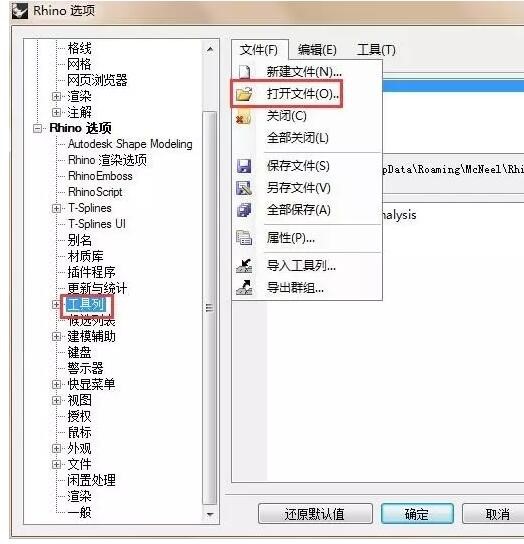Expand the T-Splines tree node
The image size is (524, 544).
point(56,208)
